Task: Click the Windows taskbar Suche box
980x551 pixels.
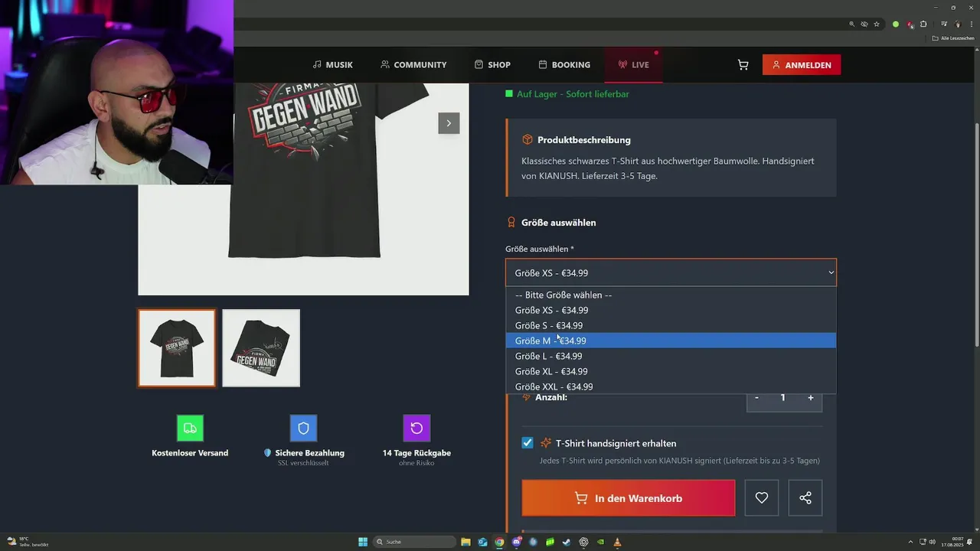Action: point(413,542)
